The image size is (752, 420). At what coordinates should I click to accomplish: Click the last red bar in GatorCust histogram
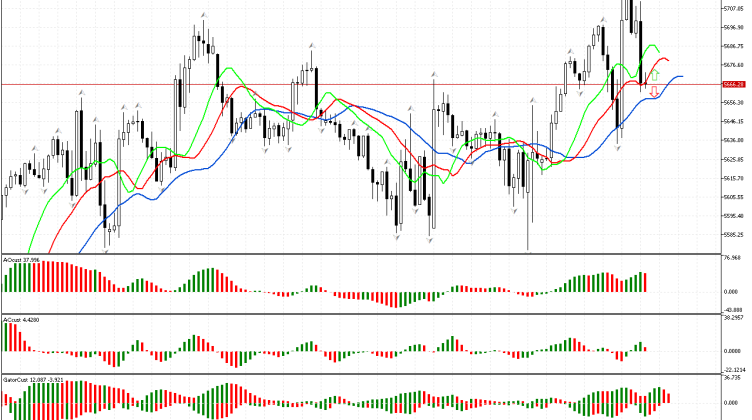667,397
